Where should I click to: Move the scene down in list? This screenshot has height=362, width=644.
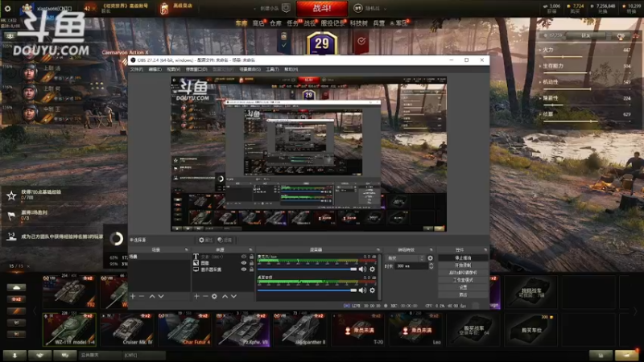tap(161, 296)
